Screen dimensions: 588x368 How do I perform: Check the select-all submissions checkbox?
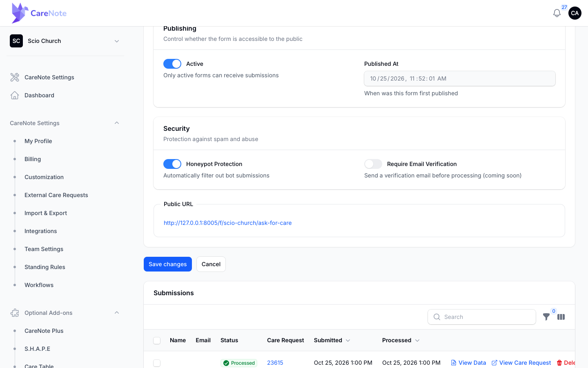[157, 341]
